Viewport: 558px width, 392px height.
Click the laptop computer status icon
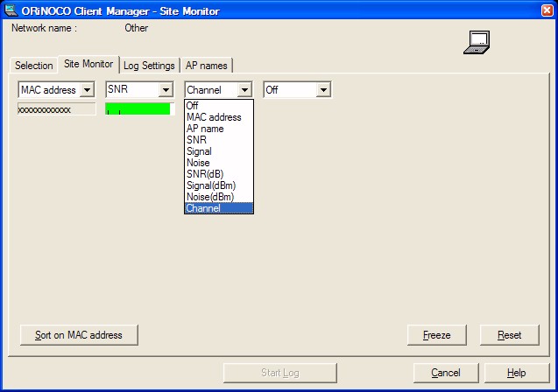coord(477,42)
